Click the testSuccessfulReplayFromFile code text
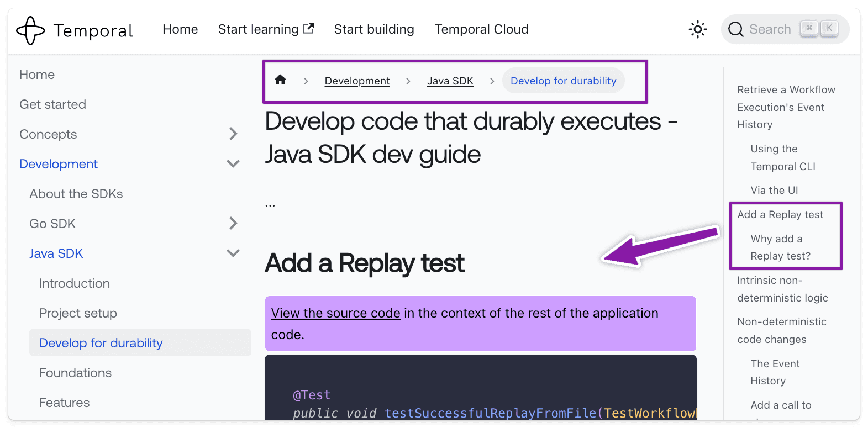The height and width of the screenshot is (428, 868). [x=490, y=413]
